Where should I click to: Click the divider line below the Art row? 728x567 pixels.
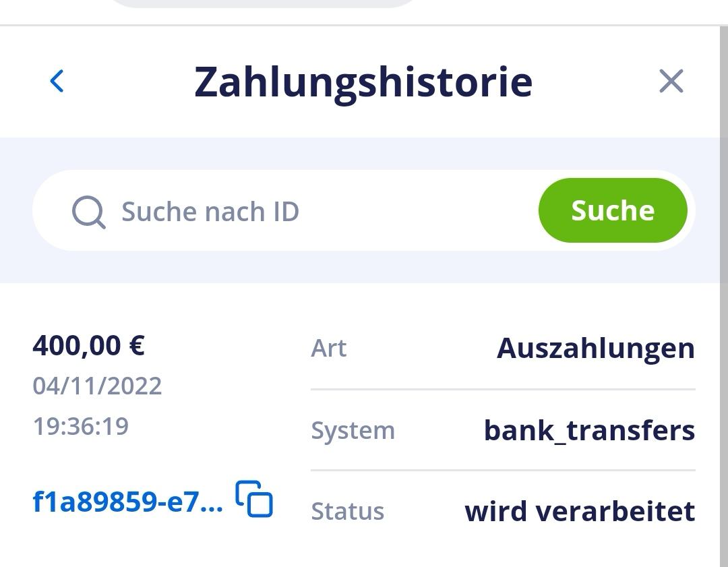[x=502, y=389]
